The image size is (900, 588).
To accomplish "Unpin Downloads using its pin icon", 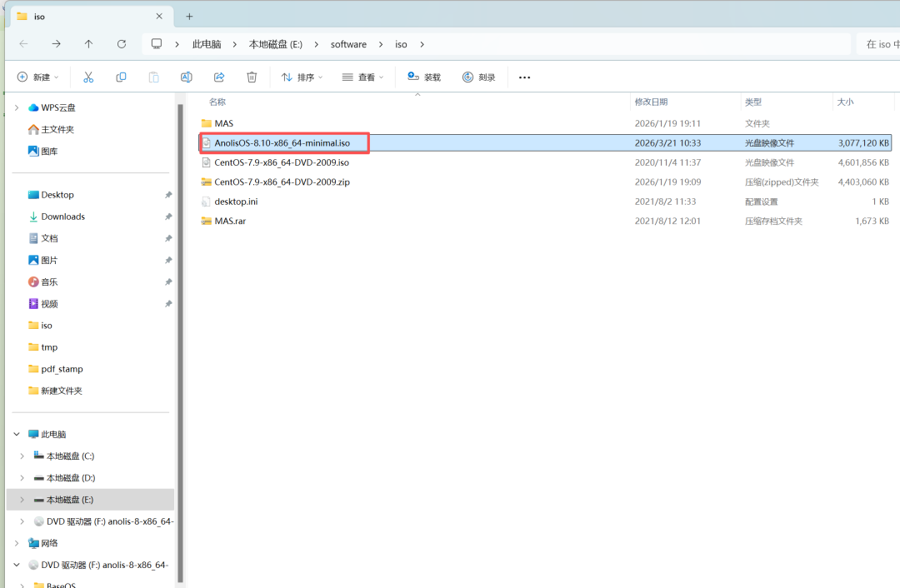I will click(168, 217).
